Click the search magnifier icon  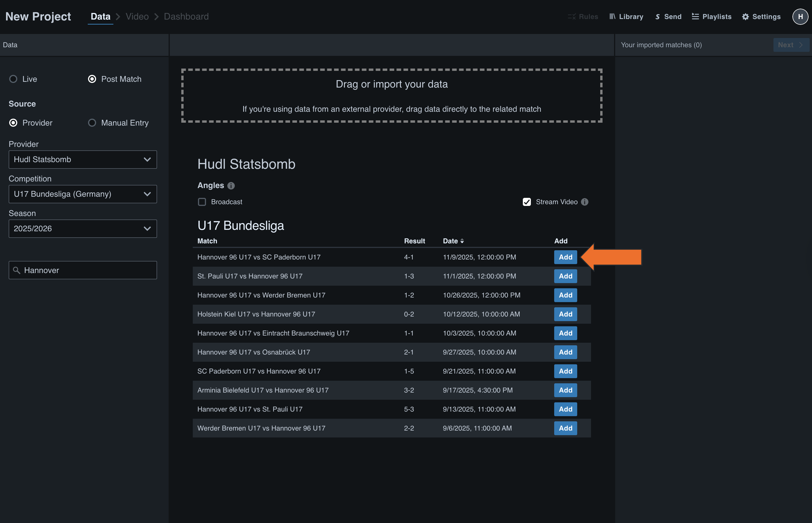pyautogui.click(x=16, y=270)
